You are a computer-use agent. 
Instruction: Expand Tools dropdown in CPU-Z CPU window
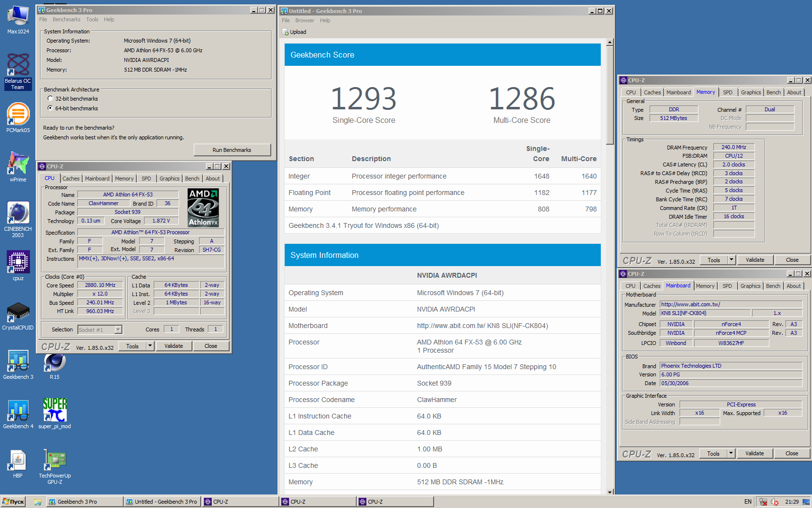150,346
